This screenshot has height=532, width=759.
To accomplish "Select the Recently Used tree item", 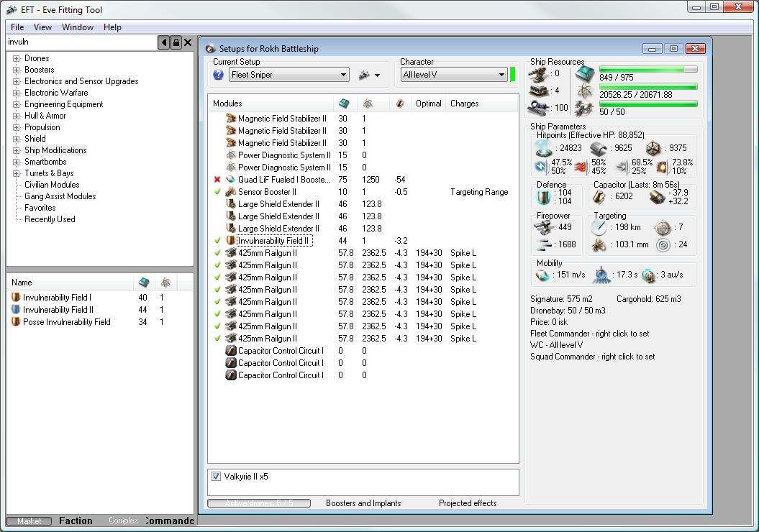I will pyautogui.click(x=50, y=219).
